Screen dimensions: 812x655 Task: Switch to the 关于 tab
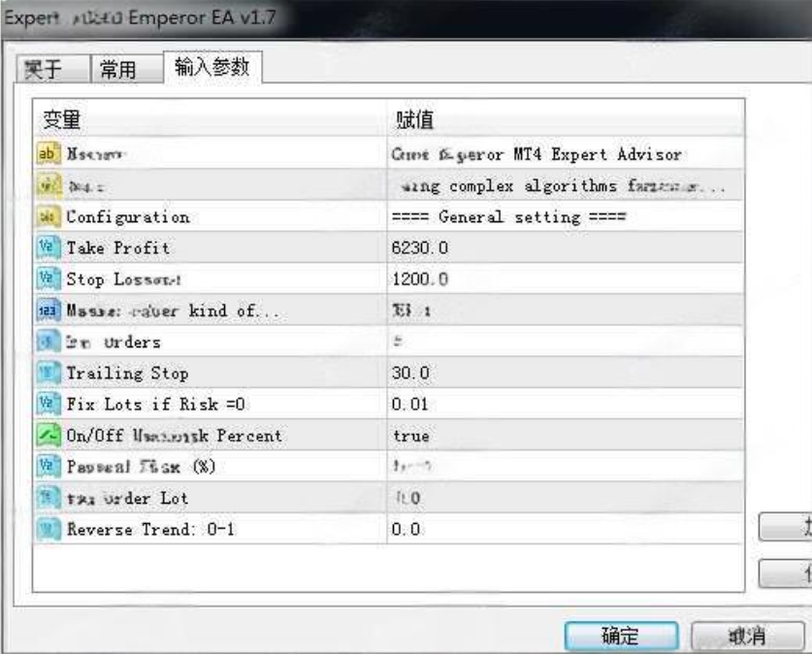click(51, 69)
